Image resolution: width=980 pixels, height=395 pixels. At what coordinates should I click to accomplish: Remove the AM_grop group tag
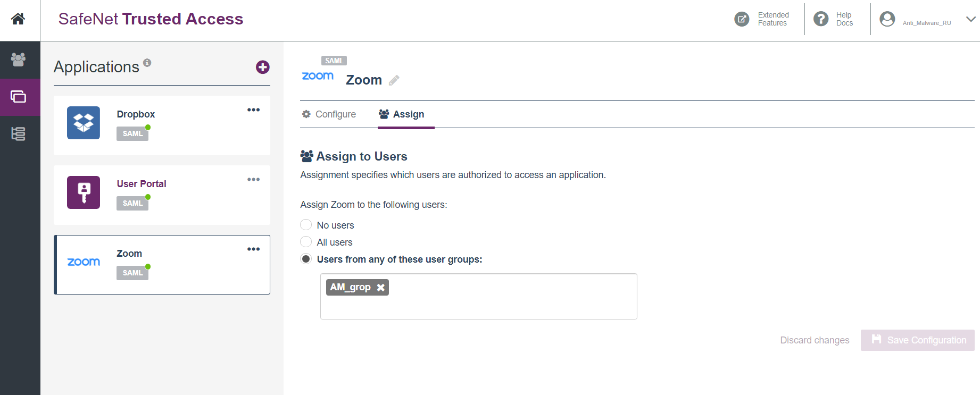coord(381,288)
